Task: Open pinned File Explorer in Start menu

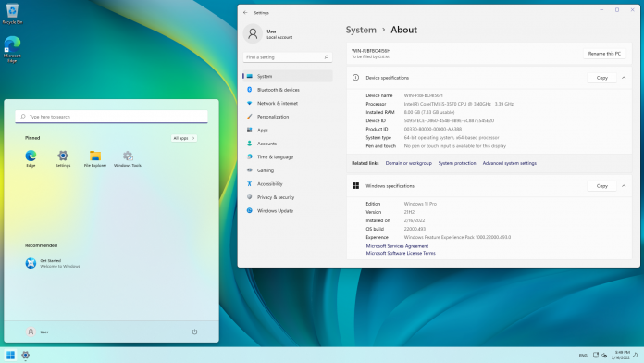Action: pos(95,158)
